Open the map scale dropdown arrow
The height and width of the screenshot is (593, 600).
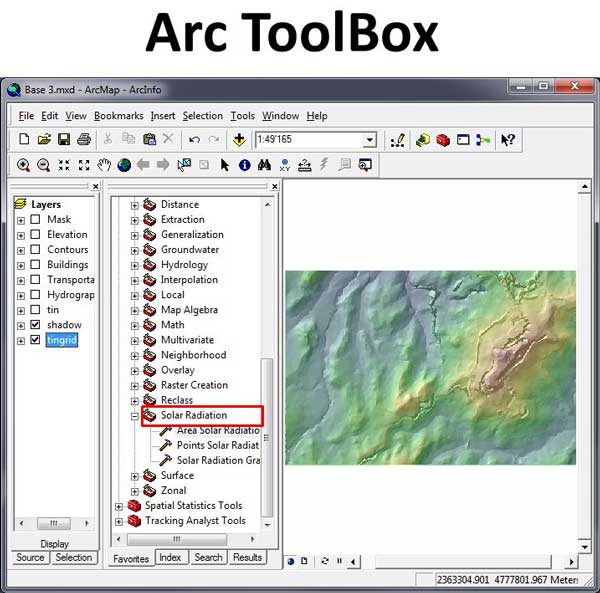coord(370,140)
